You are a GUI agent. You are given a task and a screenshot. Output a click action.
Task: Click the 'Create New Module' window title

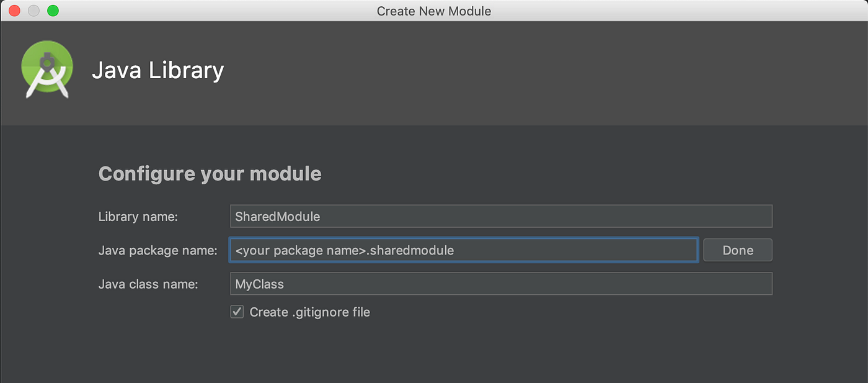pos(433,11)
